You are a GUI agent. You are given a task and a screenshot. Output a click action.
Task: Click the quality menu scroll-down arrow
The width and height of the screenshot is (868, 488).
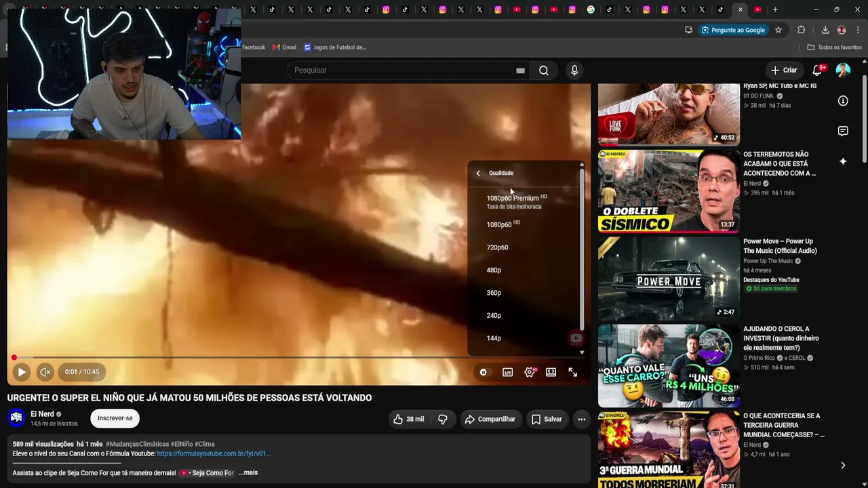[582, 352]
